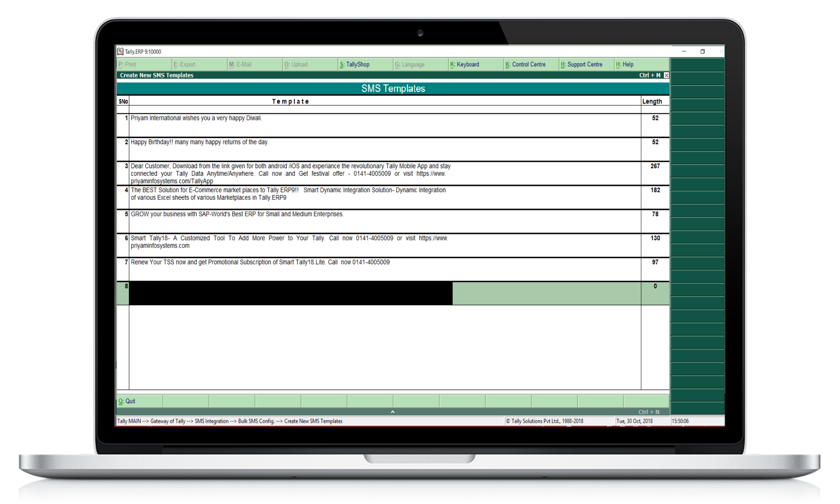Image resolution: width=840 pixels, height=504 pixels.
Task: Open the Print menu
Action: (x=144, y=65)
